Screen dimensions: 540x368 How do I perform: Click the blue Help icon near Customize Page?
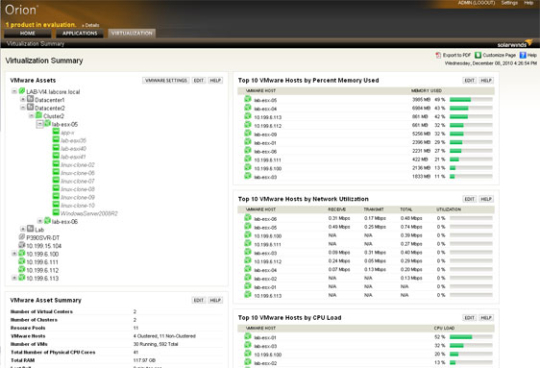523,55
